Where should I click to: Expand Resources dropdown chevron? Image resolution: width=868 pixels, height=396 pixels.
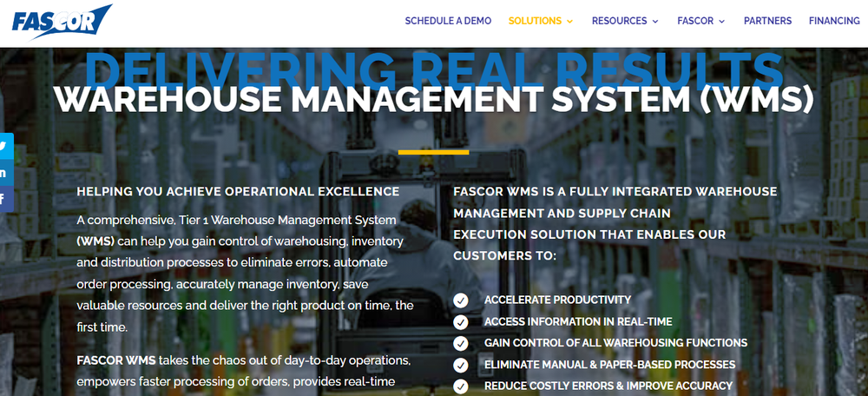(654, 22)
